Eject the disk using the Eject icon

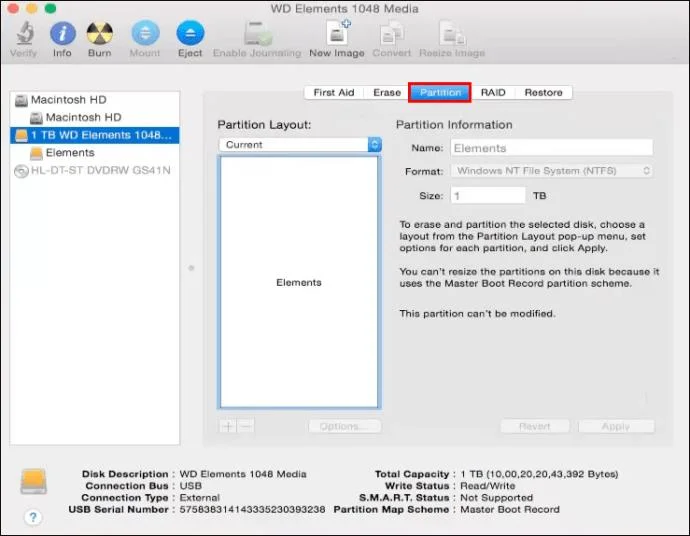coord(190,33)
